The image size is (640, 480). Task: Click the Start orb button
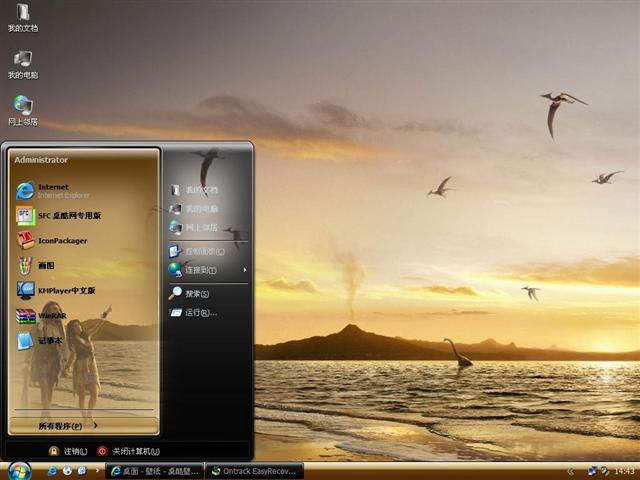[x=19, y=470]
